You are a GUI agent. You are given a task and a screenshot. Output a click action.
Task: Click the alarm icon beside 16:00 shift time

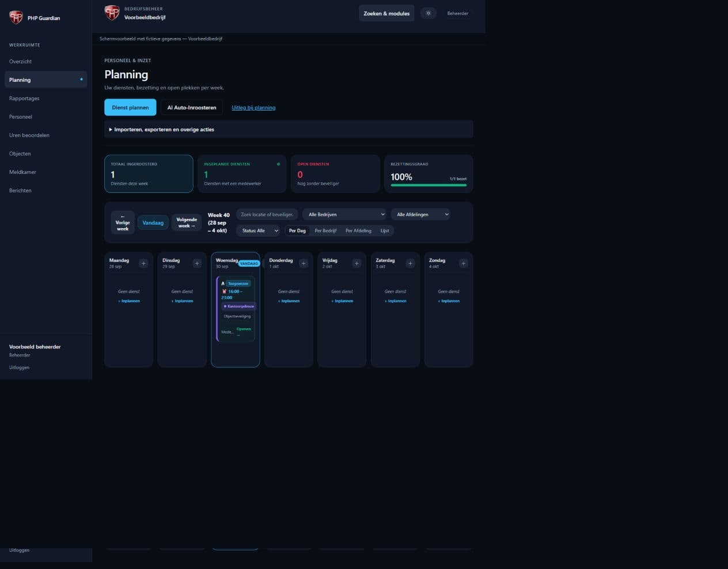[x=224, y=291]
